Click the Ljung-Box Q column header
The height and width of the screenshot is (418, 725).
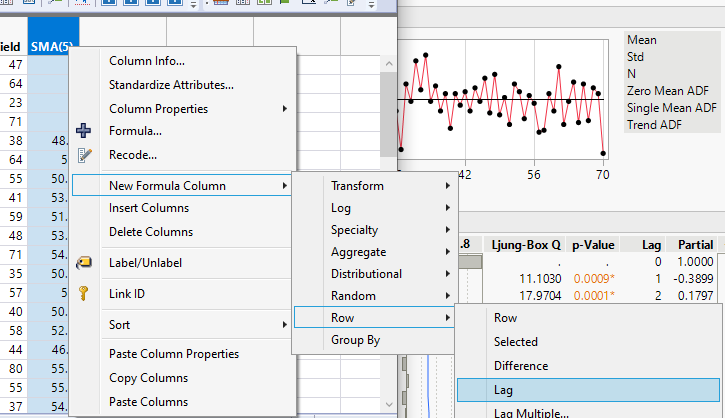(526, 245)
